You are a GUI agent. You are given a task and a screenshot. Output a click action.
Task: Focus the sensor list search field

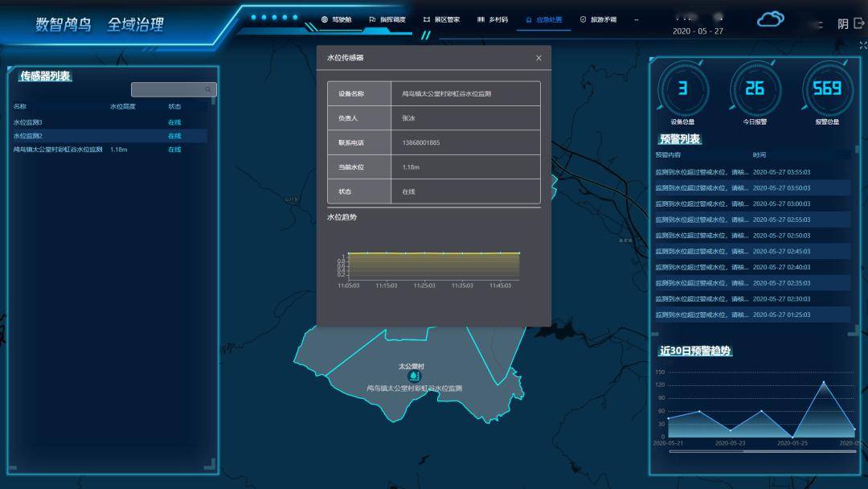point(174,89)
